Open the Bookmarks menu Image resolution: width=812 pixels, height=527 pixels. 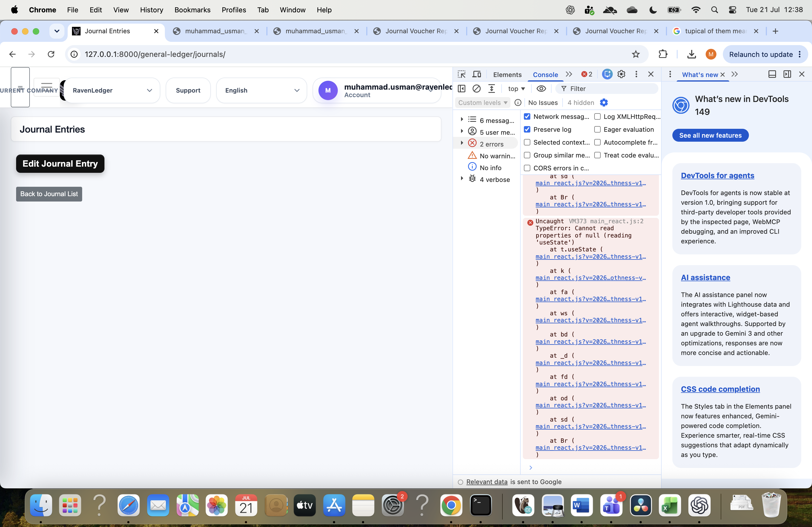pyautogui.click(x=193, y=10)
